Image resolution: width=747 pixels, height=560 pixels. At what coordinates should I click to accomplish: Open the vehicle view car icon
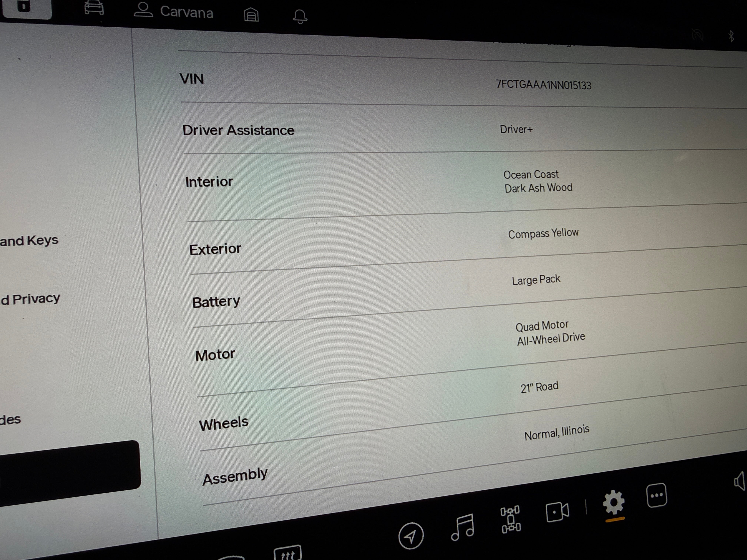pos(94,8)
